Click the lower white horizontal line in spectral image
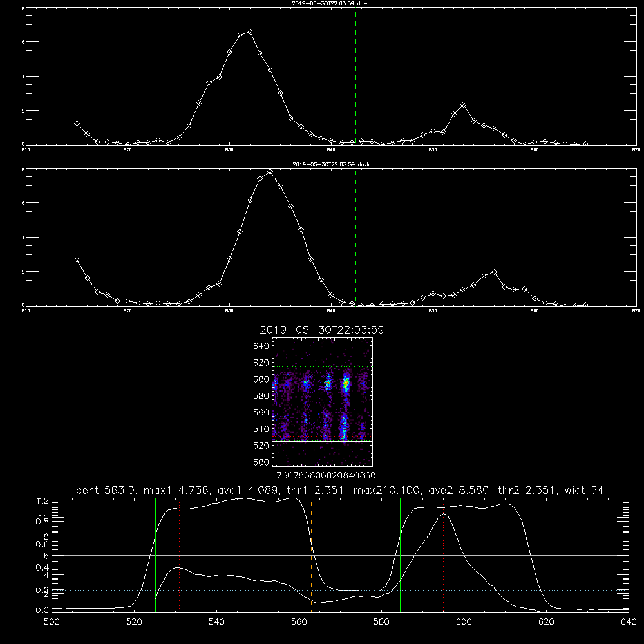 [322, 442]
